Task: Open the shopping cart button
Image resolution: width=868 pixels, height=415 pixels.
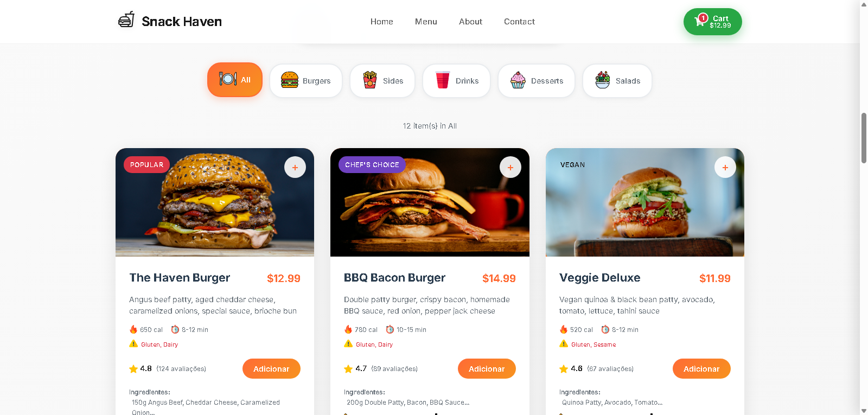Action: [x=712, y=22]
